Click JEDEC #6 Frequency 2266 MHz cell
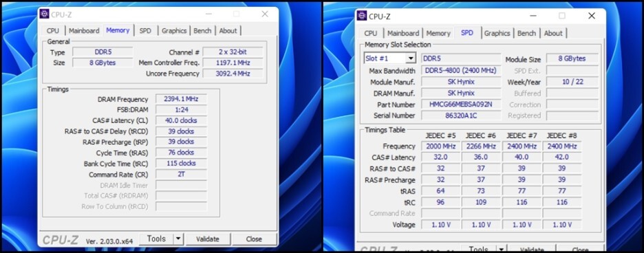The height and width of the screenshot is (253, 644). point(480,146)
